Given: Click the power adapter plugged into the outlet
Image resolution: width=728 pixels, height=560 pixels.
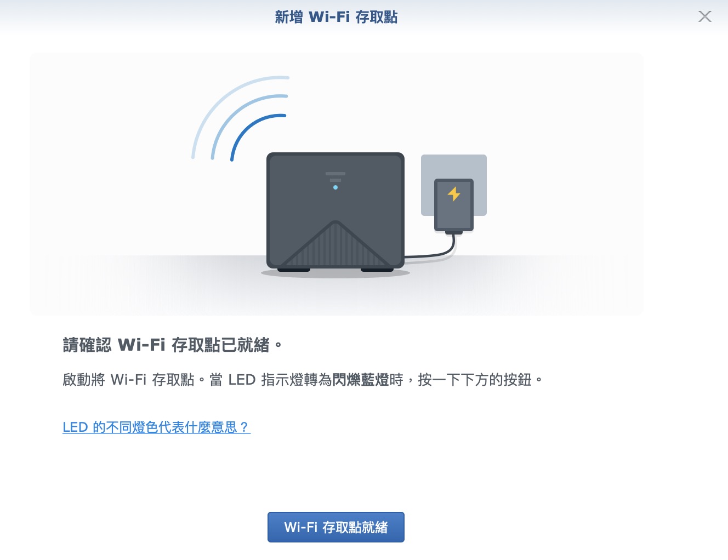Looking at the screenshot, I should click(454, 206).
